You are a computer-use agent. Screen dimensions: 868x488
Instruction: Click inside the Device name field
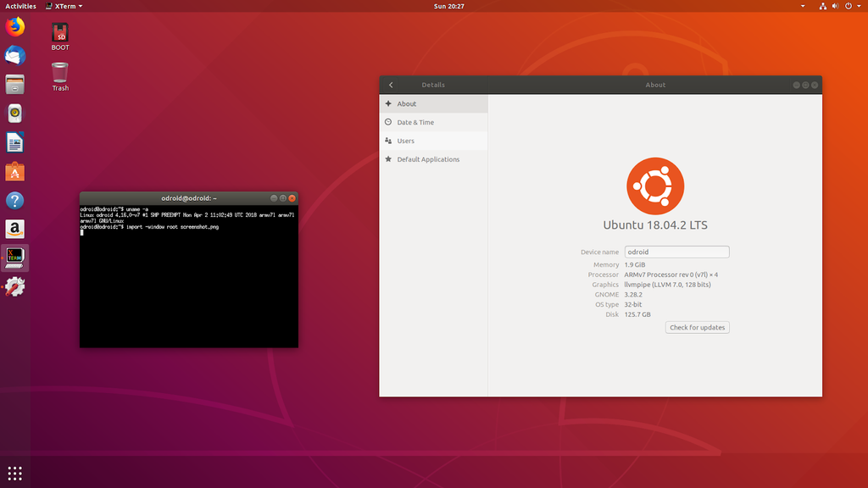tap(676, 252)
